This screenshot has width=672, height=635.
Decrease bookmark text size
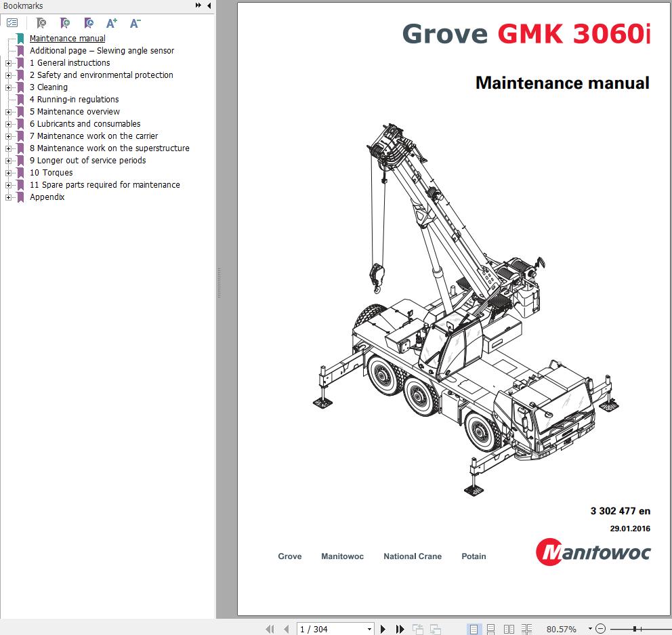135,23
